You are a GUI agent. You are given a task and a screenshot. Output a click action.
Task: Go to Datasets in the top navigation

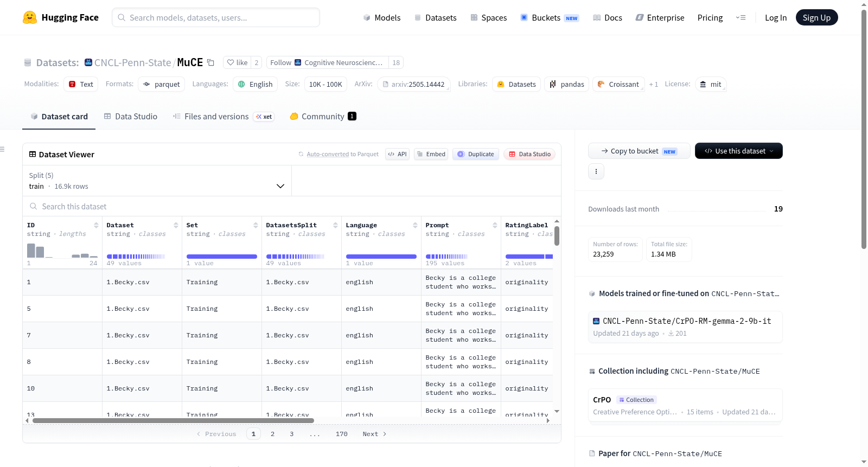click(x=436, y=18)
